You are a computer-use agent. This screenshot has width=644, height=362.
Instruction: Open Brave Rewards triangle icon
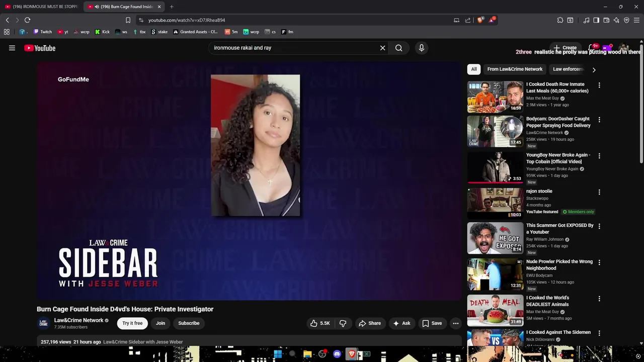[492, 20]
